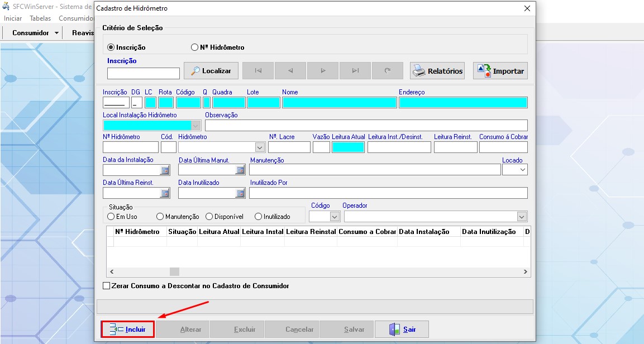Go to next record arrow
This screenshot has height=344, width=644.
point(323,71)
